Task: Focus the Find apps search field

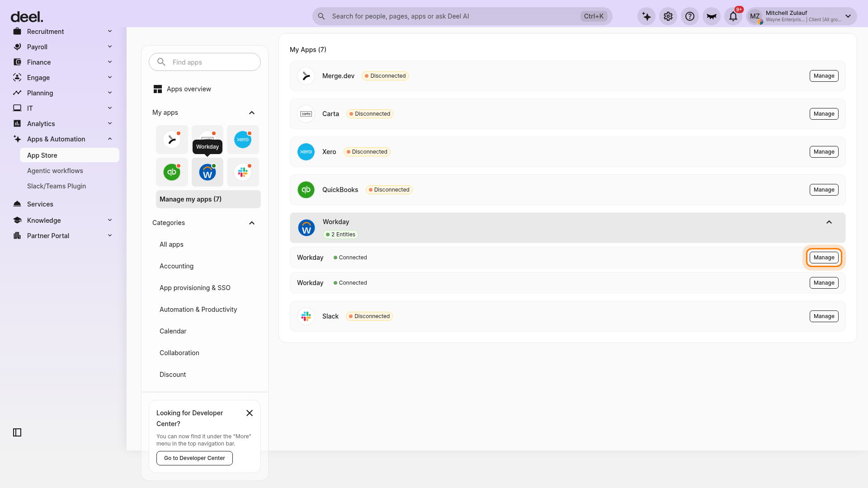Action: (205, 62)
